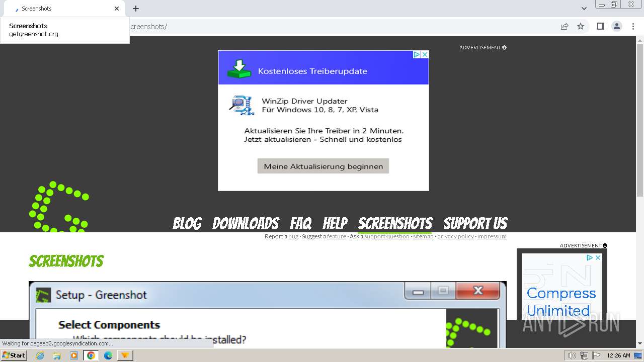Viewport: 644px width, 362px height.
Task: Click the vertical scrollbar thumb
Action: coord(640,121)
